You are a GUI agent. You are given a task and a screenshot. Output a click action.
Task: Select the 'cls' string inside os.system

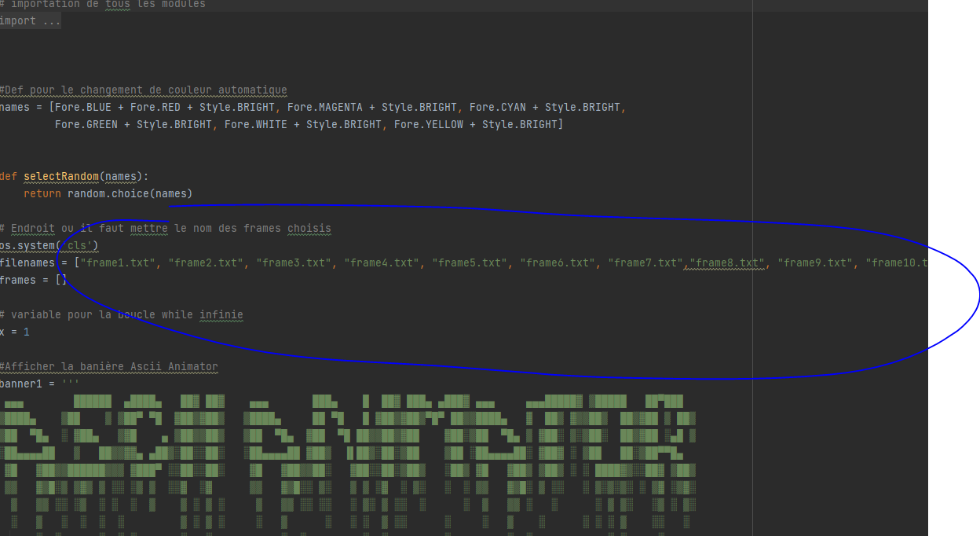(77, 245)
